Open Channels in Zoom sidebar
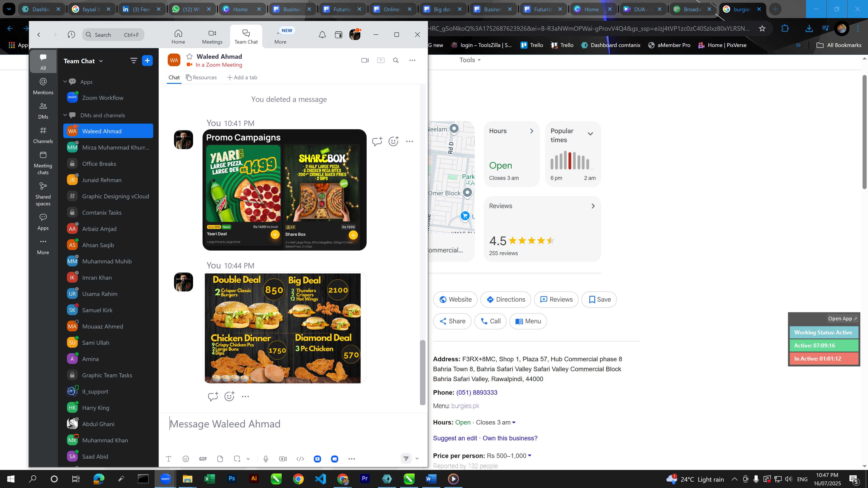This screenshot has height=488, width=868. coord(43,135)
